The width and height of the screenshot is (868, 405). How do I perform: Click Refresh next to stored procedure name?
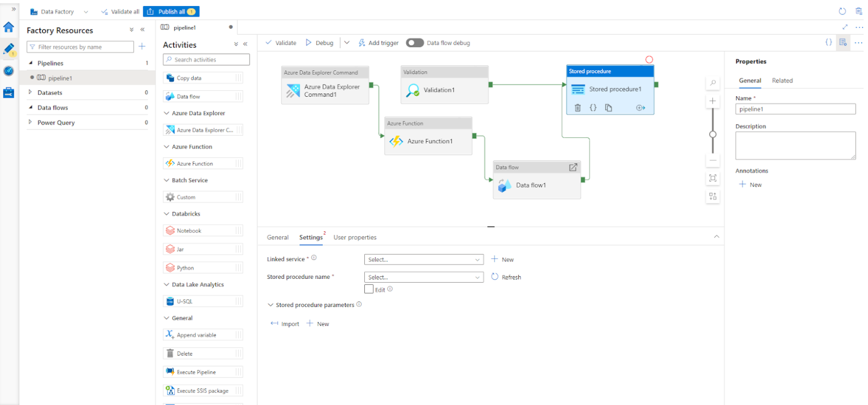[x=506, y=277]
